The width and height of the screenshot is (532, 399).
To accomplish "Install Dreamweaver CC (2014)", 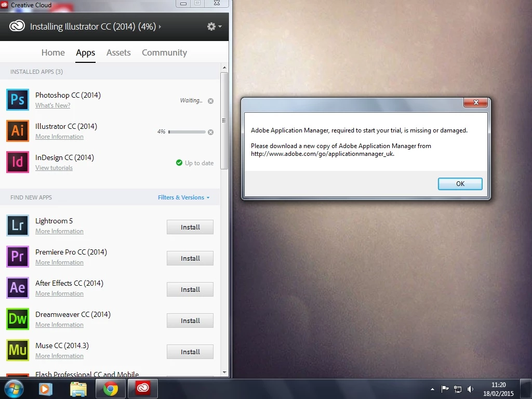I will pos(190,321).
